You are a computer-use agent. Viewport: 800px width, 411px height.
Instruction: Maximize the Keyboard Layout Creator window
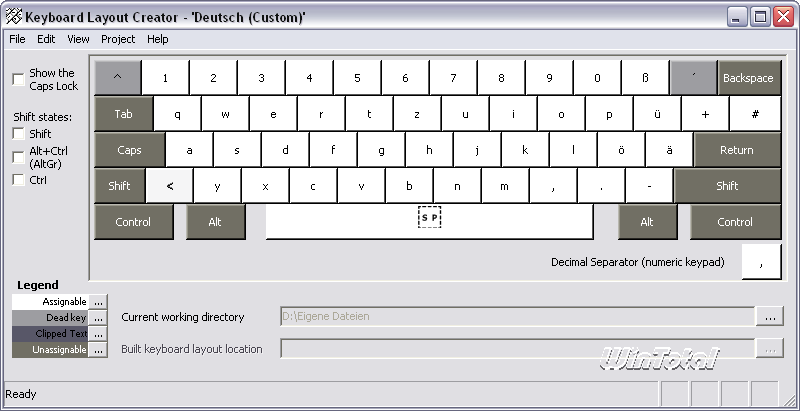coord(760,17)
